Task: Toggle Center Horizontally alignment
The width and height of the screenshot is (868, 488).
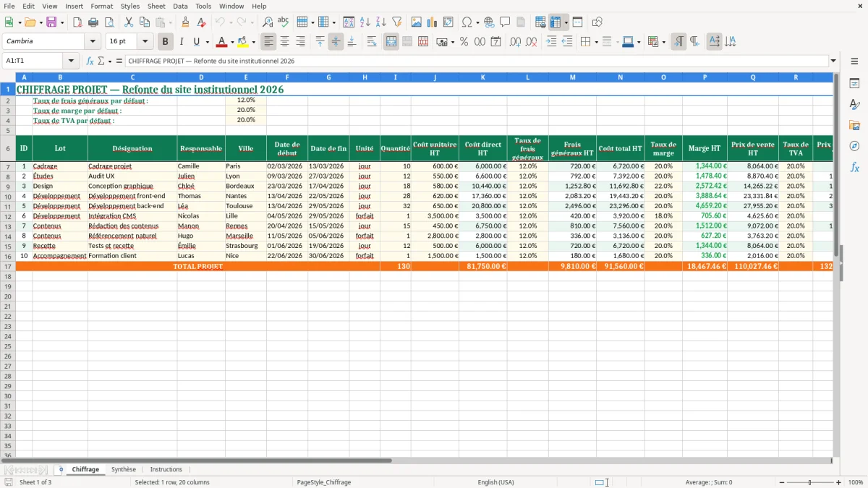Action: point(284,42)
